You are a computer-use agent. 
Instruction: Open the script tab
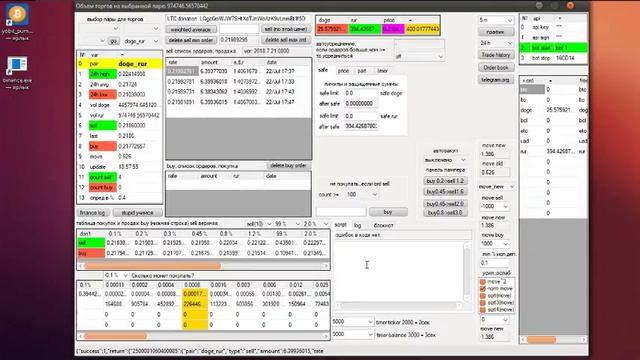pos(340,225)
